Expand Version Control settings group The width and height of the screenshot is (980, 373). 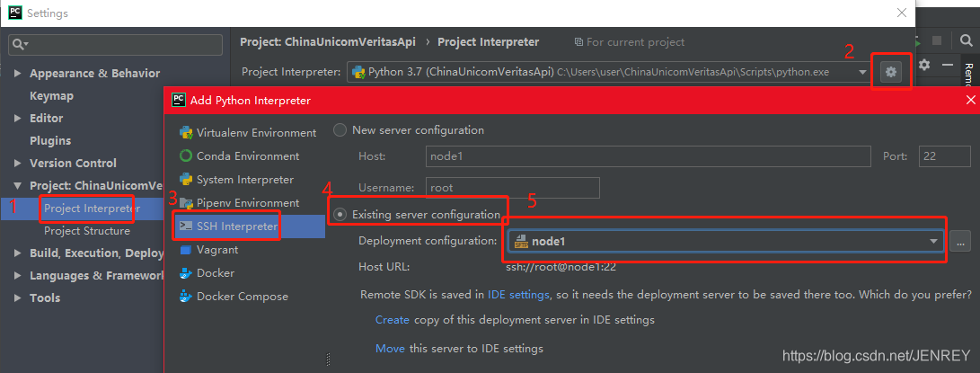[17, 164]
